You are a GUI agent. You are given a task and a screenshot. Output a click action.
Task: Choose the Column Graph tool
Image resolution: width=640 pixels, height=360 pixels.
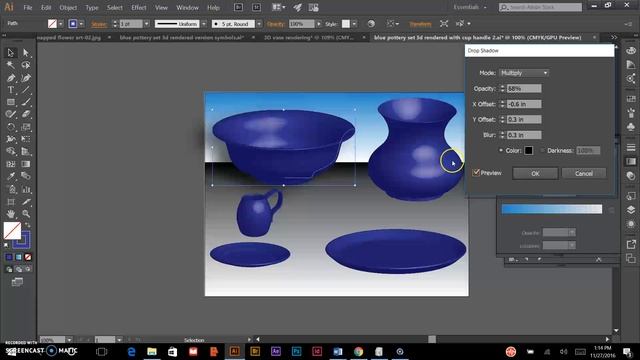click(26, 189)
